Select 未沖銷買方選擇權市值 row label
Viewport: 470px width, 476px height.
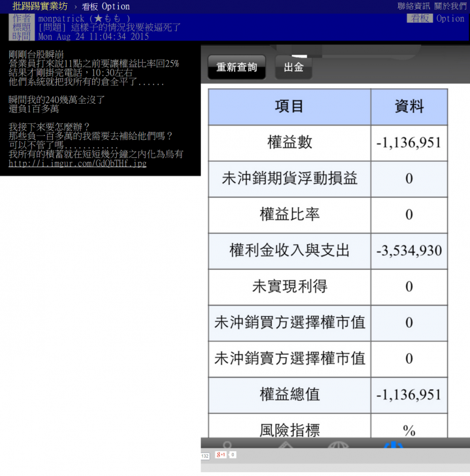[289, 323]
